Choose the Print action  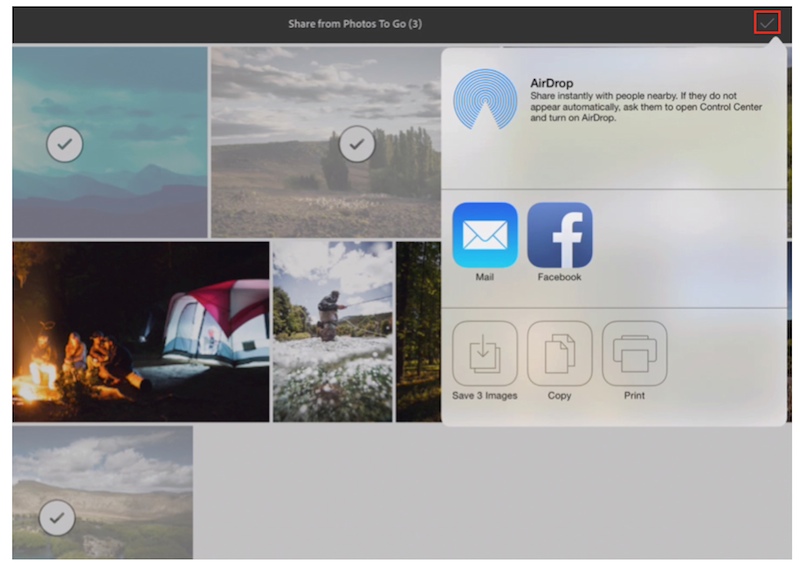tap(634, 353)
